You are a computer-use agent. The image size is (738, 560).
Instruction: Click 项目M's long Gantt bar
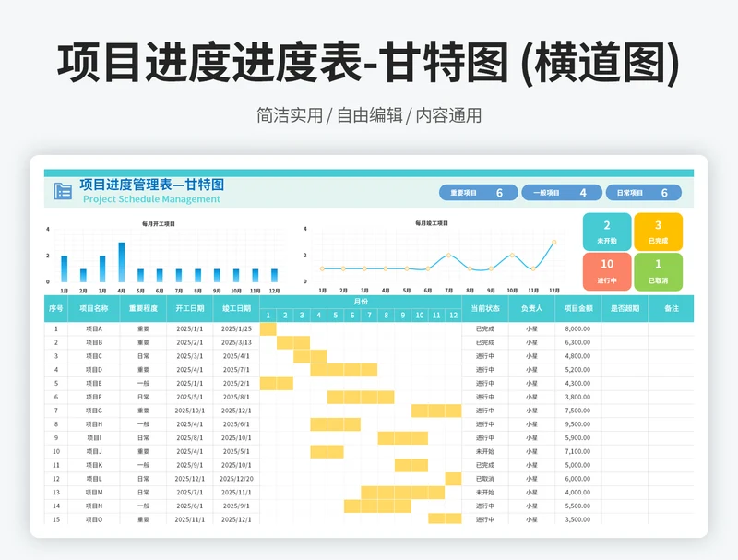[x=403, y=493]
